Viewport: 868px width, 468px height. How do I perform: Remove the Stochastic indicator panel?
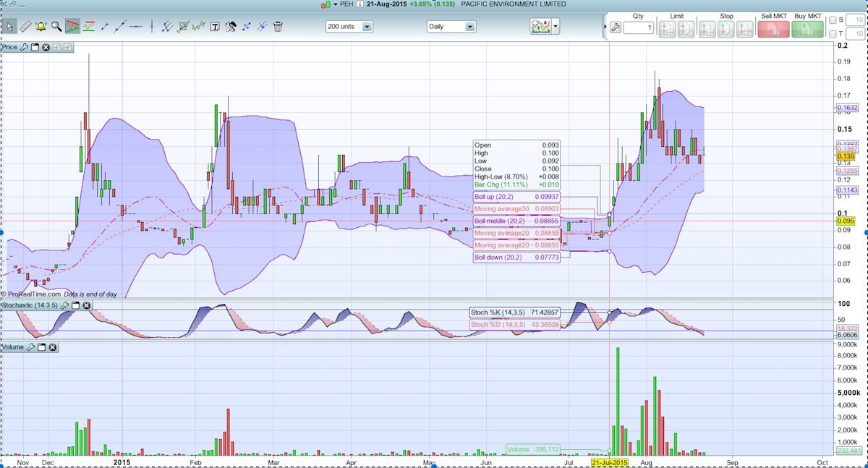(x=86, y=306)
